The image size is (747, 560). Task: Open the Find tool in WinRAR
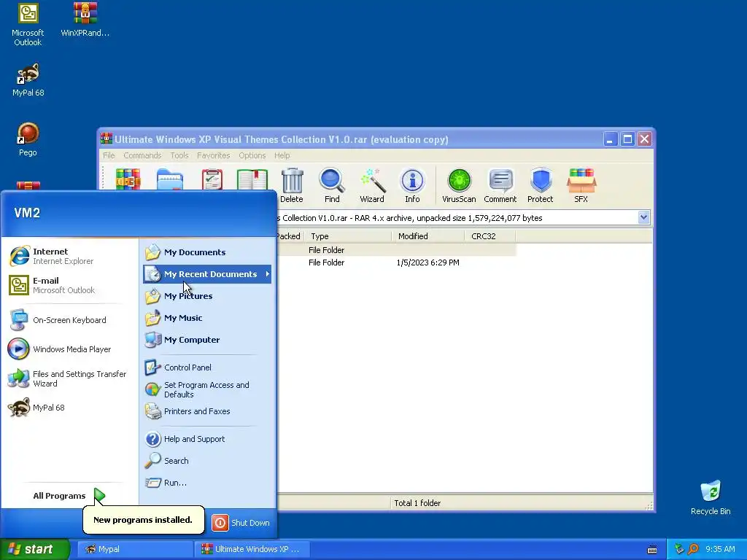tap(332, 185)
